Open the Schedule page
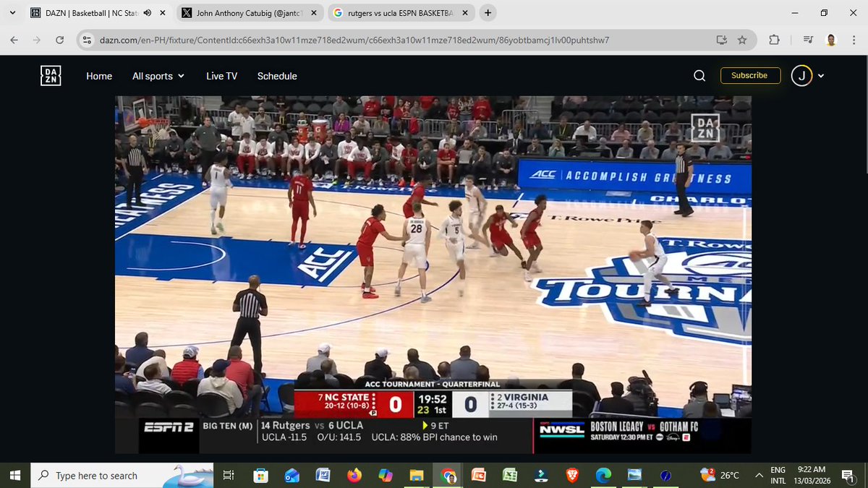This screenshot has height=488, width=868. point(277,76)
